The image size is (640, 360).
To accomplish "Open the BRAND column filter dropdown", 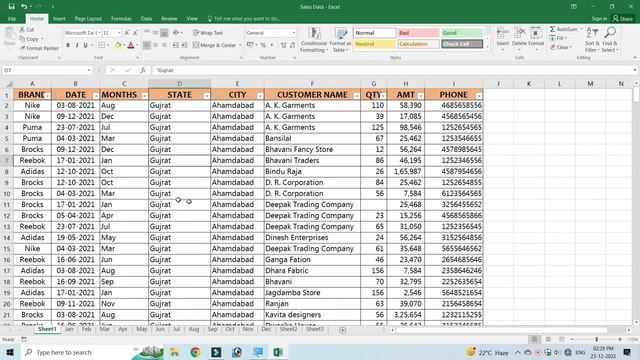I will coord(47,96).
